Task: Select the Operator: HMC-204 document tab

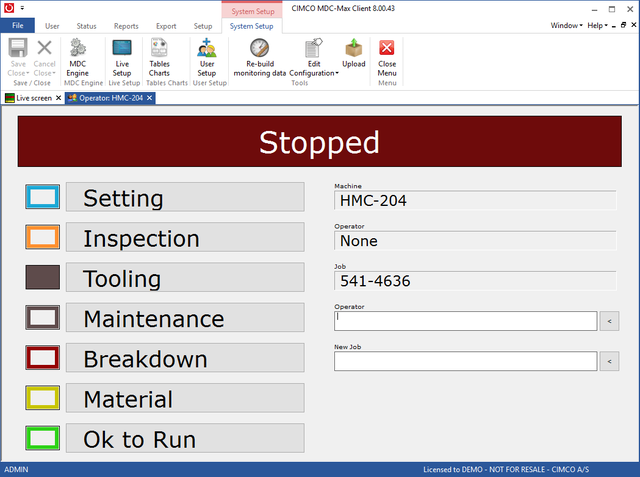Action: [110, 98]
